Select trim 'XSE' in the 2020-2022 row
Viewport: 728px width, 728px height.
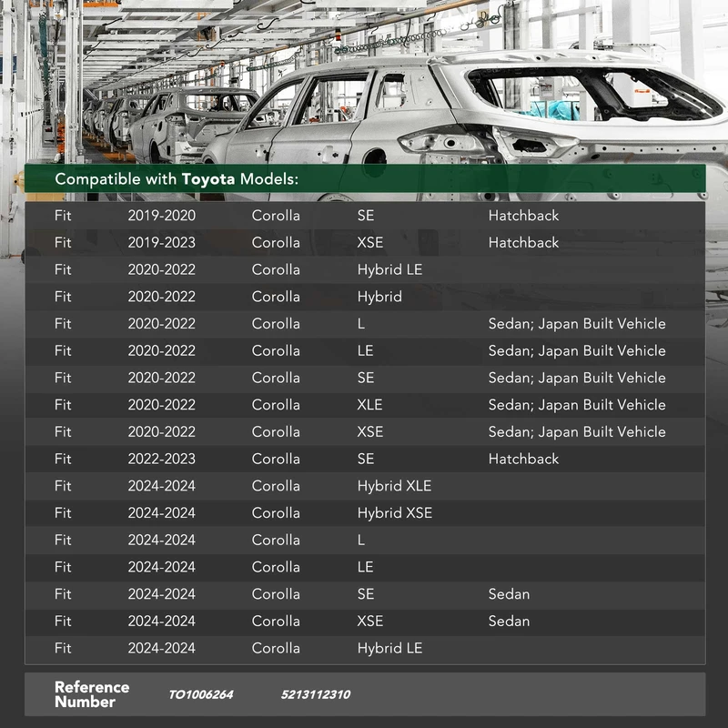click(370, 431)
